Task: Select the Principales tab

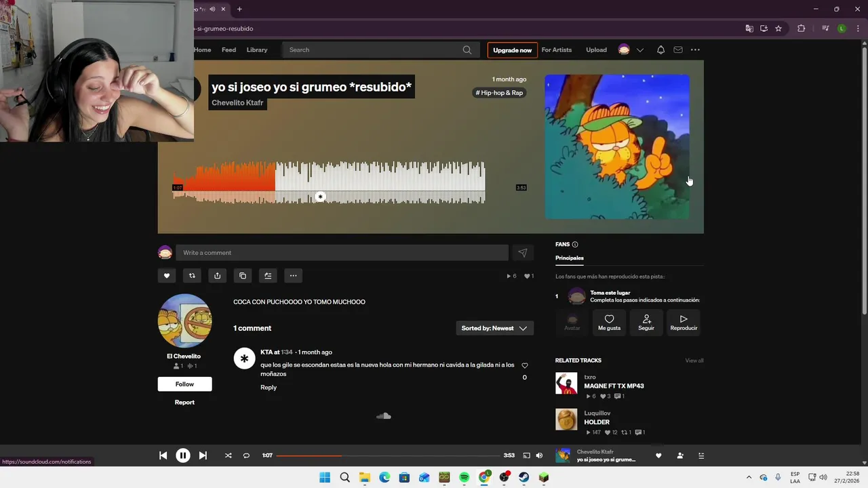Action: (570, 258)
